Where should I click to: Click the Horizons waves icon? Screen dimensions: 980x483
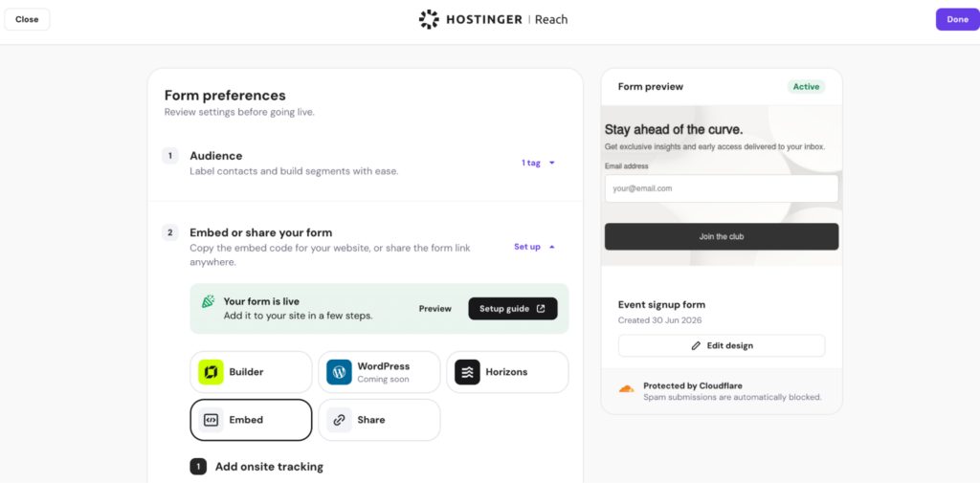pos(467,372)
